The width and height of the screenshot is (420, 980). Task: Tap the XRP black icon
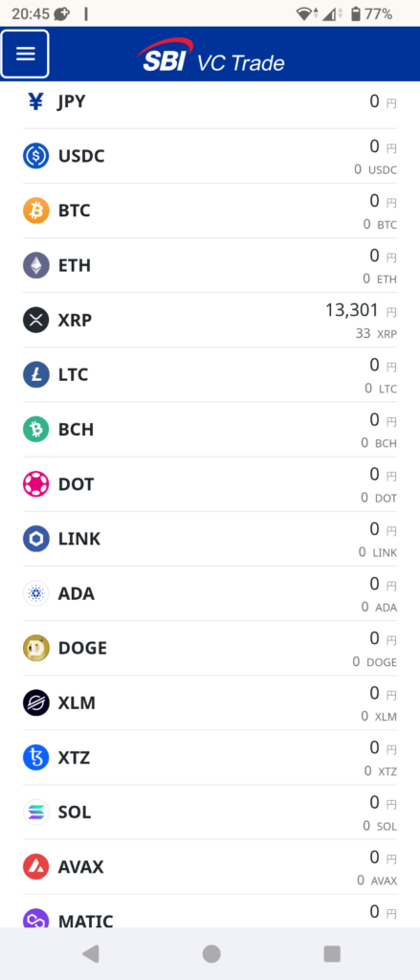35,320
